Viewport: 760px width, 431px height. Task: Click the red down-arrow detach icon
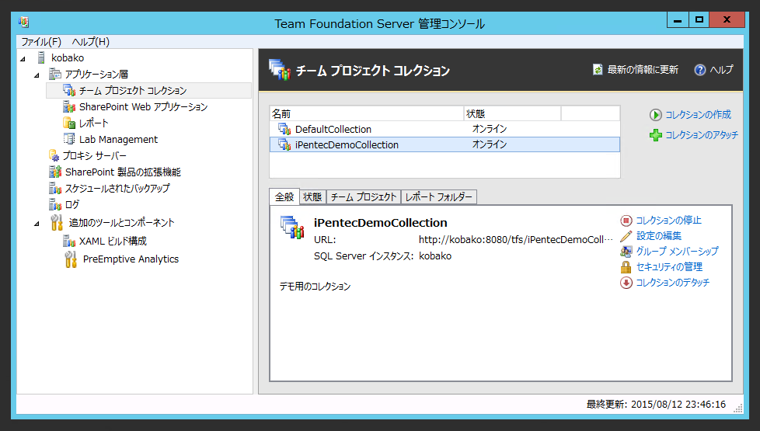[626, 283]
